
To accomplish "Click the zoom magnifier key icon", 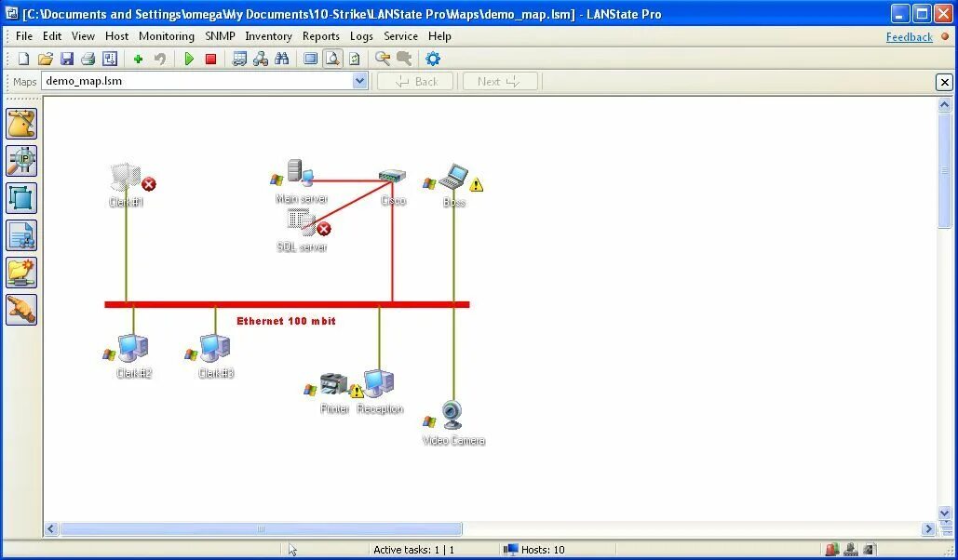I will coord(383,59).
